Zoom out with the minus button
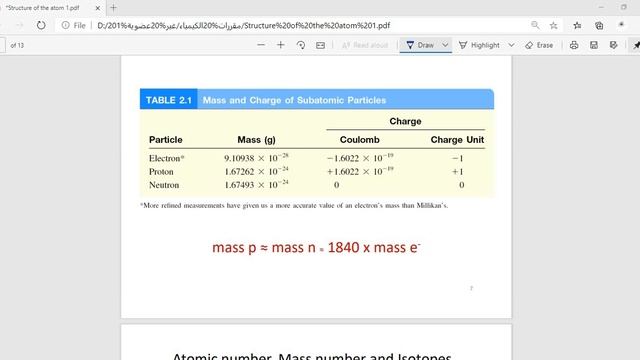 [x=261, y=45]
